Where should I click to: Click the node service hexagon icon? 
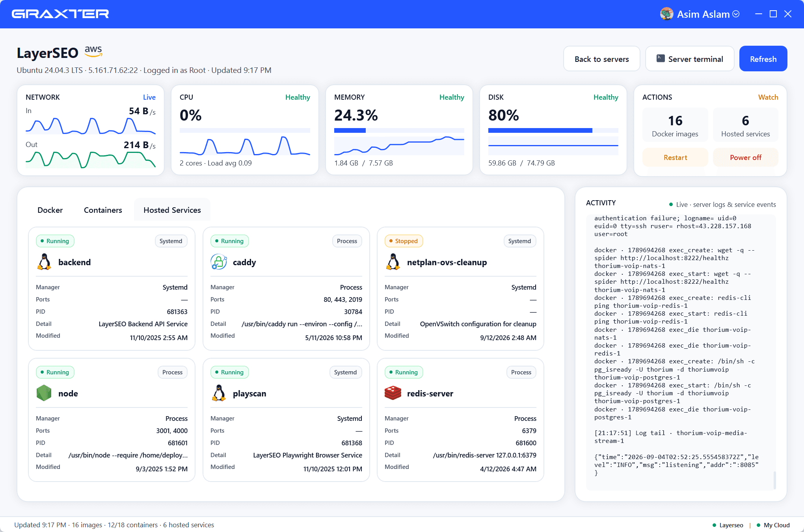(44, 393)
